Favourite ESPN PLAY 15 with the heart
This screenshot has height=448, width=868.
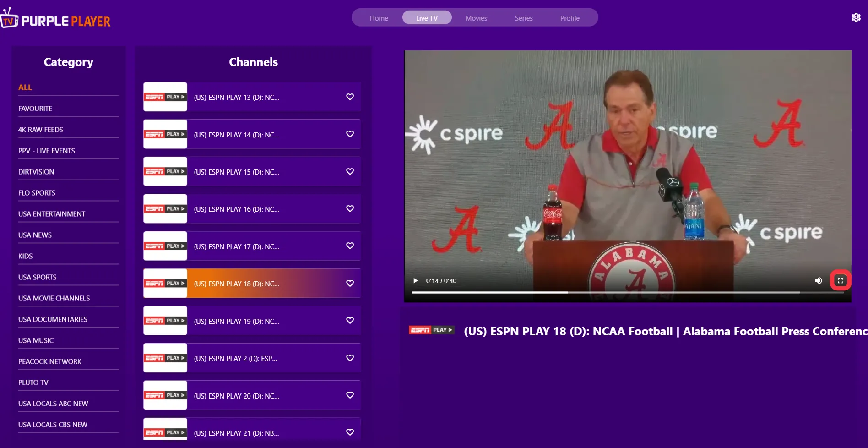pyautogui.click(x=350, y=171)
